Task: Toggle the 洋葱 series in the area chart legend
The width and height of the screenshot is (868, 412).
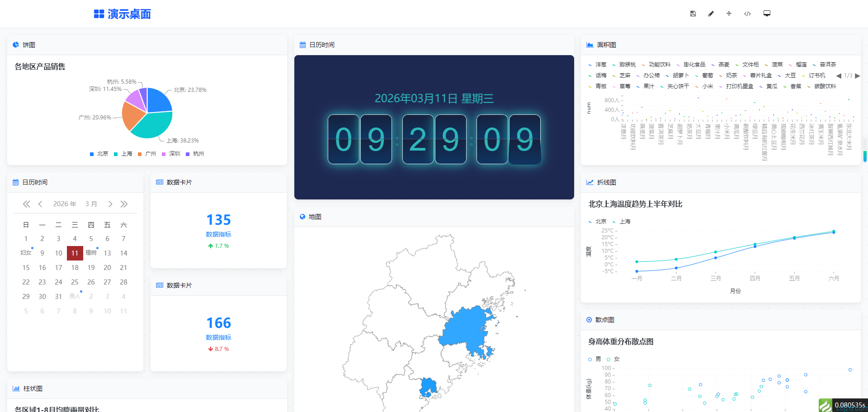Action: point(600,64)
